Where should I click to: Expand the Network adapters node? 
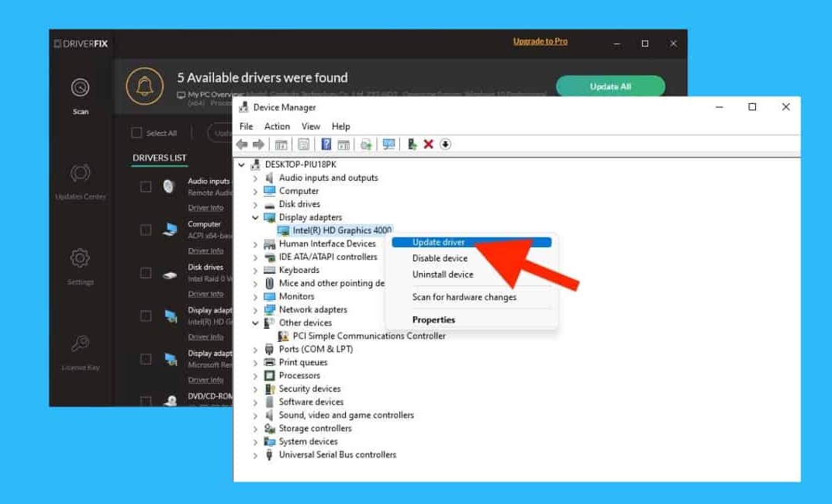(x=255, y=310)
